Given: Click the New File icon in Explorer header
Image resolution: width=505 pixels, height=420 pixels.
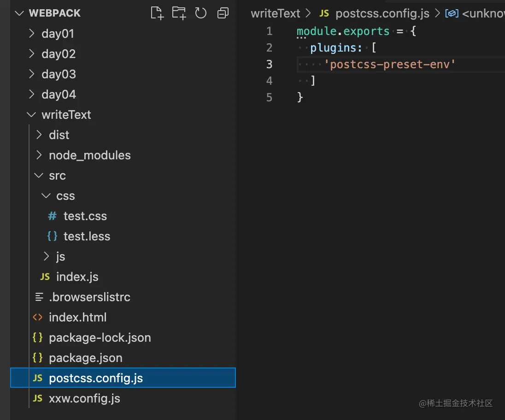Looking at the screenshot, I should click(157, 13).
